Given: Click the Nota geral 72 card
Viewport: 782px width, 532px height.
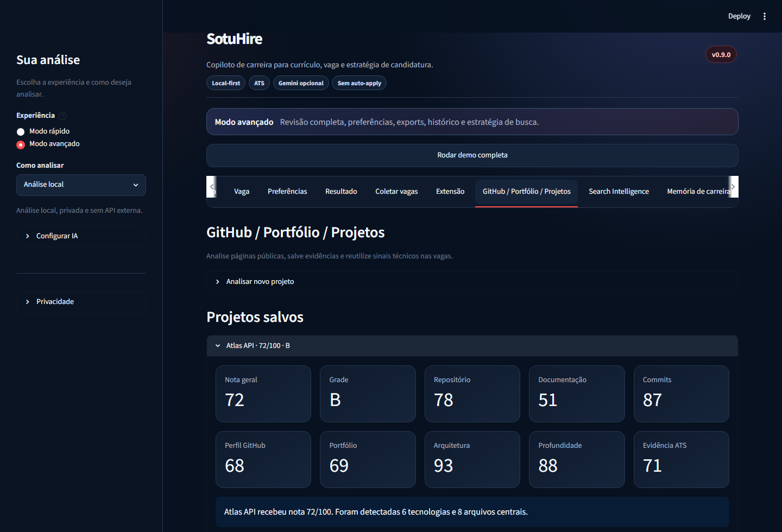Looking at the screenshot, I should (263, 394).
